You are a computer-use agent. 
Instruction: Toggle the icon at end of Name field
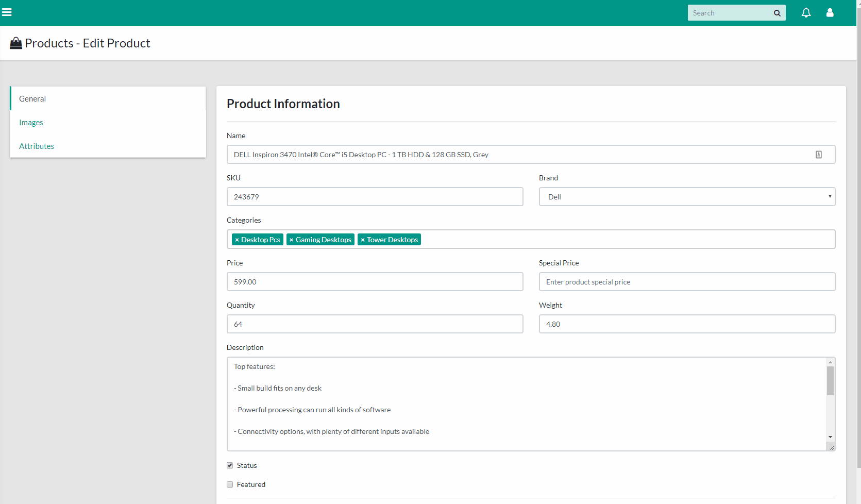[819, 154]
